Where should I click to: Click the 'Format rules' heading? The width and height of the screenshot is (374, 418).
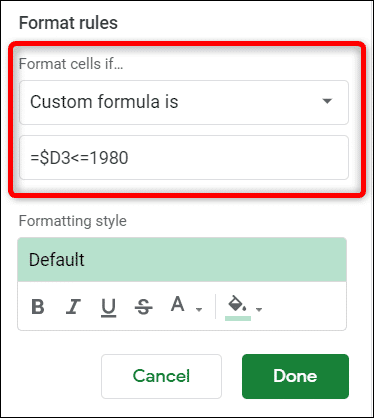(x=68, y=23)
